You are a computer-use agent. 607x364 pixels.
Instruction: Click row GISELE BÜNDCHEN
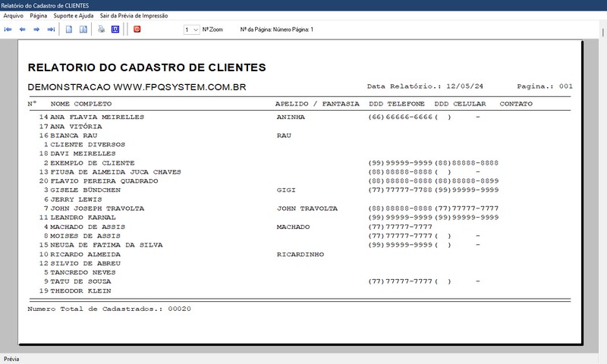click(86, 190)
